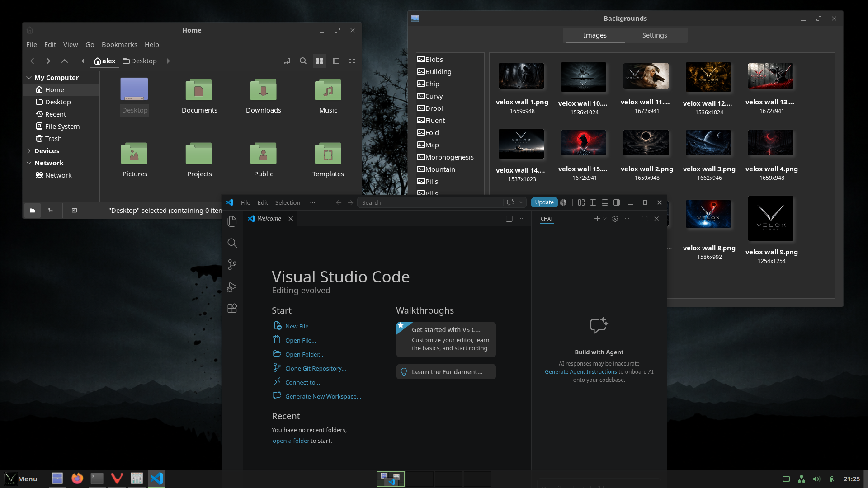
Task: Open Run and Debug view in VS Code
Action: 232,287
